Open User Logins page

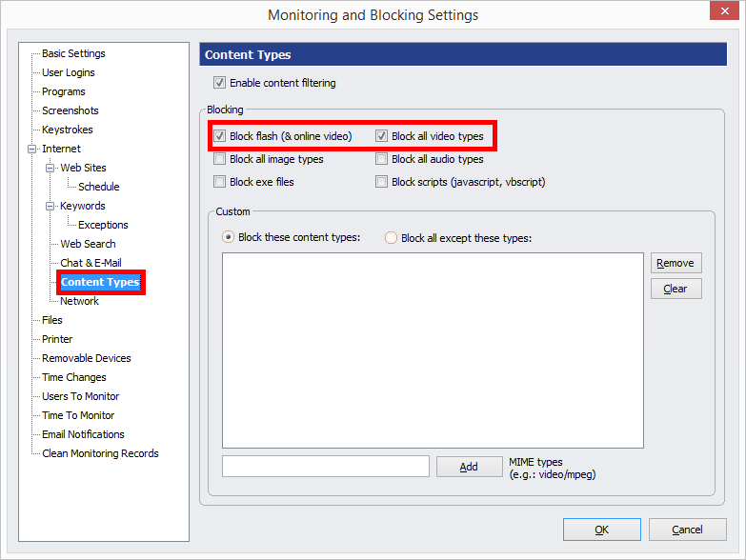point(69,72)
